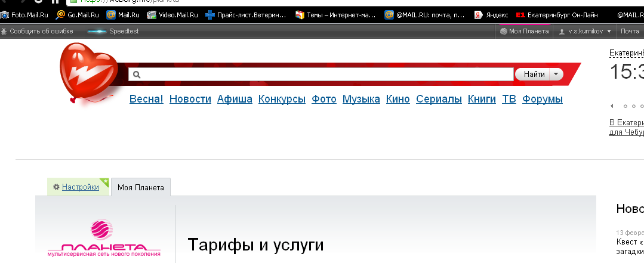Open the Конкурсы section
644x263 pixels.
[282, 99]
